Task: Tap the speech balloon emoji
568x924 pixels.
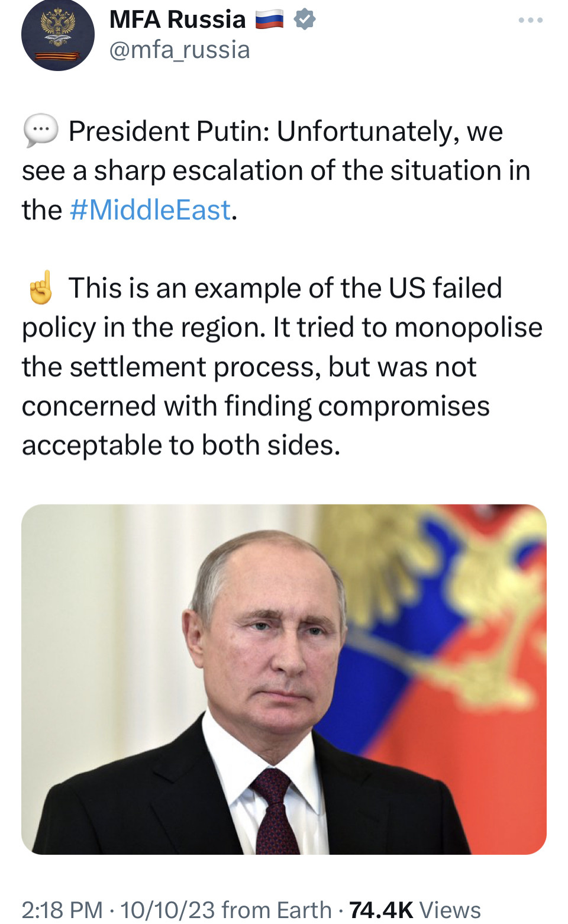Action: click(41, 130)
